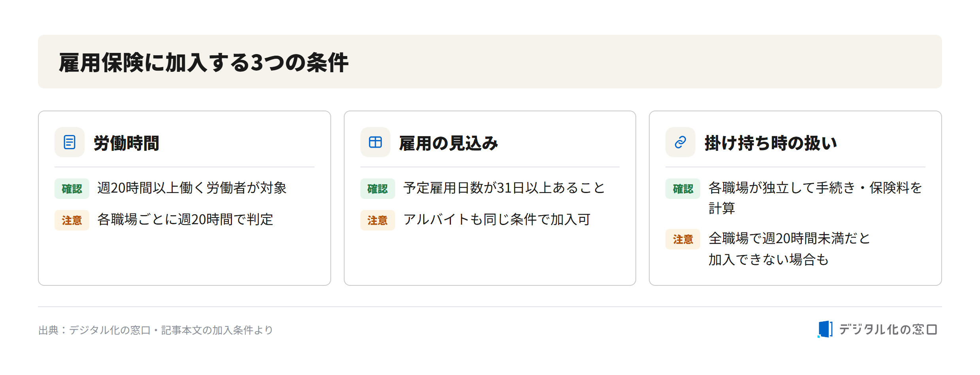Click the green 確認 badge in 掛け持ち card
Screen dimensions: 980x375
click(683, 189)
